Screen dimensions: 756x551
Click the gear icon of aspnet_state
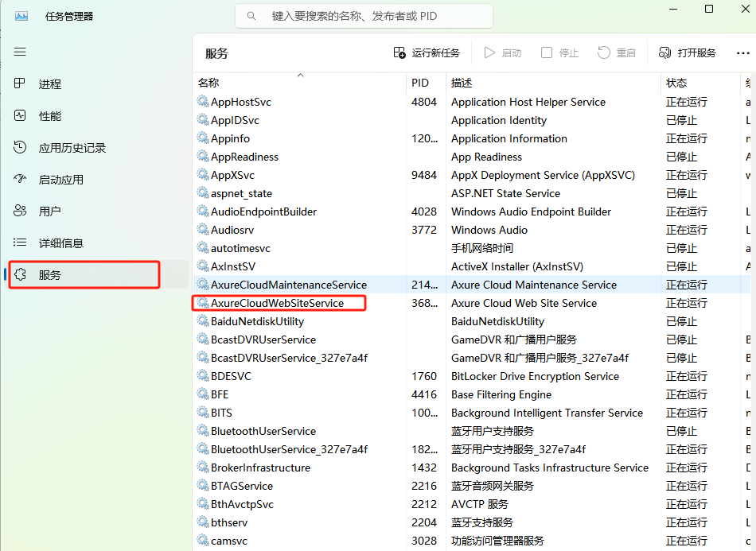[x=203, y=193]
